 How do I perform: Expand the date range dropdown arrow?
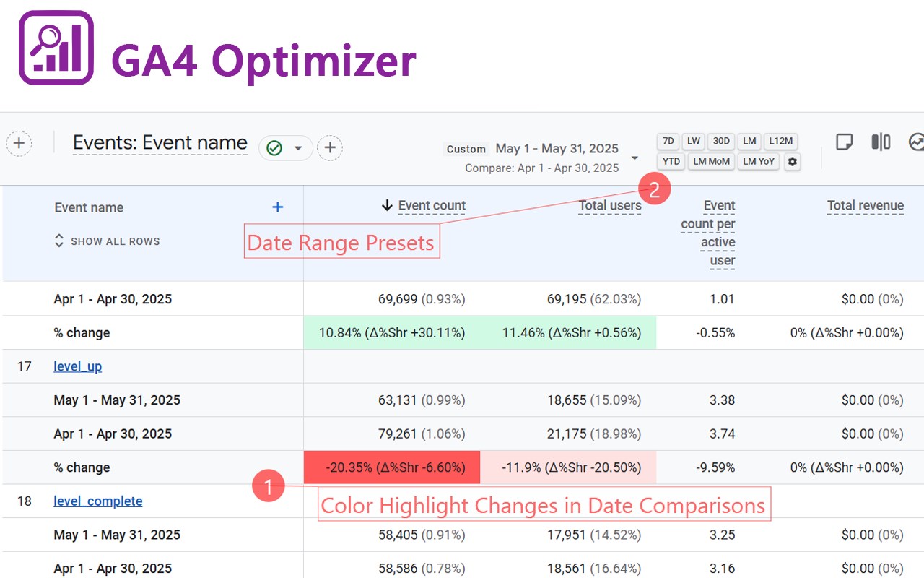click(x=635, y=158)
